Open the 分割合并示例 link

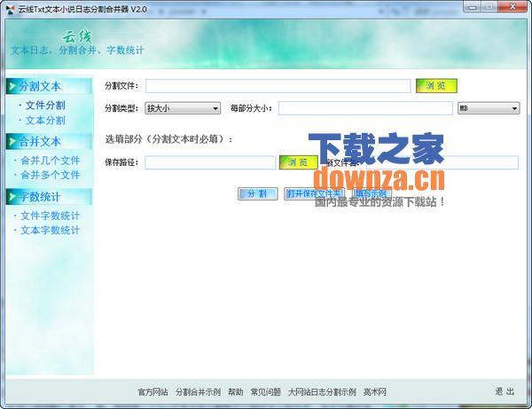(x=198, y=392)
